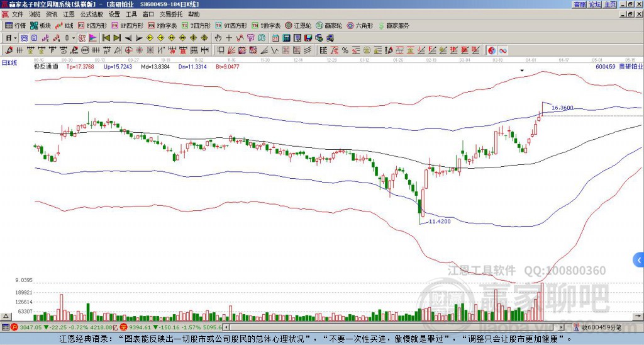Open the calculator icon

coord(286,38)
